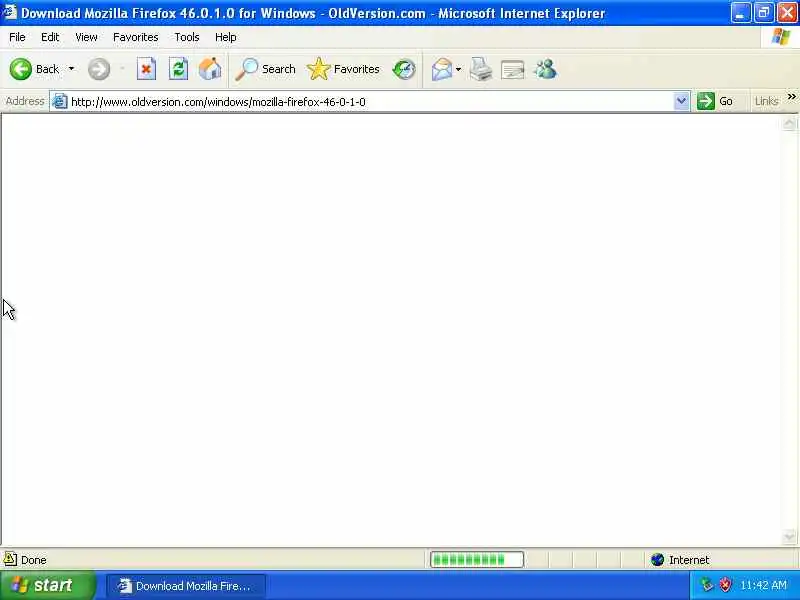Screen dimensions: 800x600
Task: Click the Internet zone globe icon
Action: (657, 560)
